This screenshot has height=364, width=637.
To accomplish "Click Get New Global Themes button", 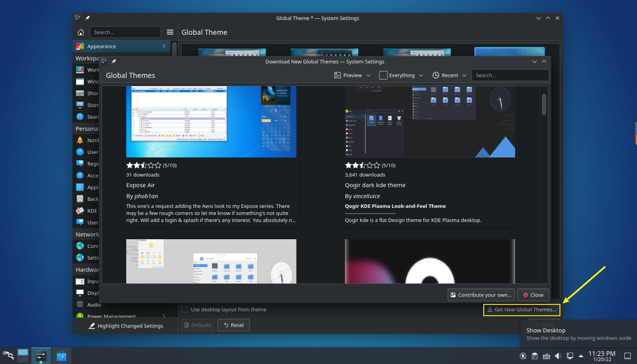I will pyautogui.click(x=522, y=310).
